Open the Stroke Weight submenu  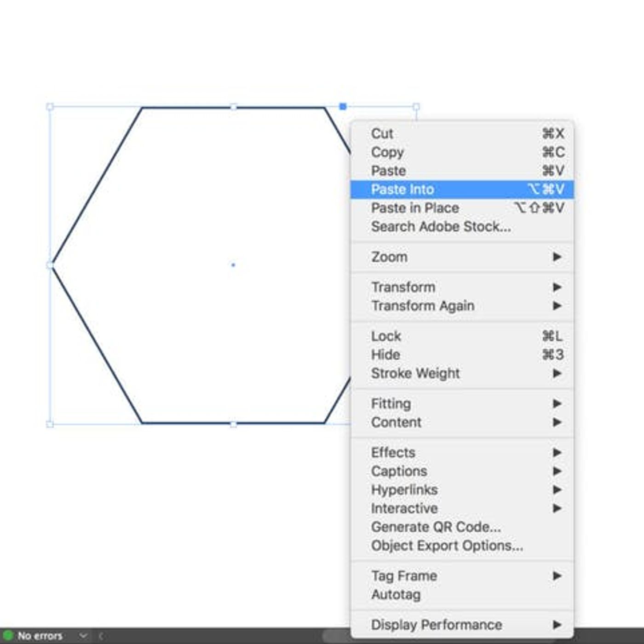pos(462,373)
